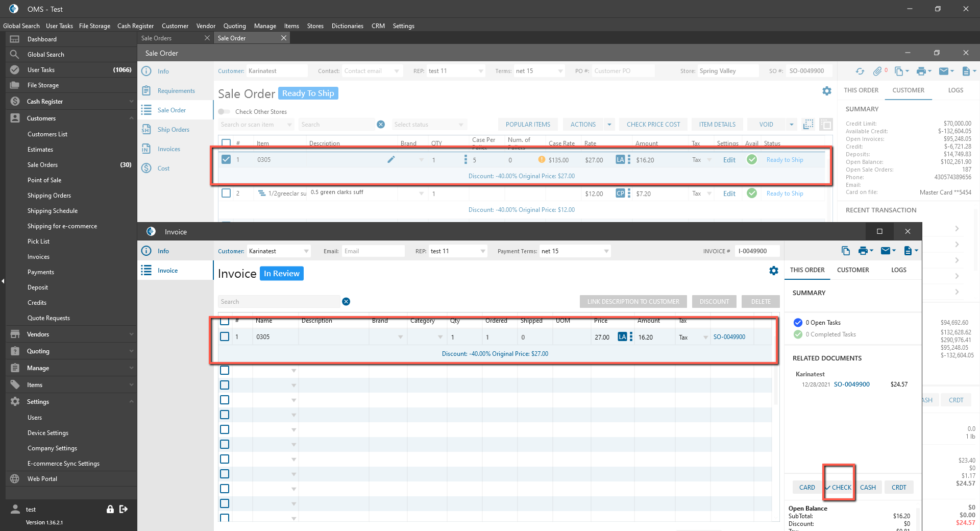Image resolution: width=980 pixels, height=531 pixels.
Task: Open the Sale Order REP dropdown
Action: coord(481,71)
